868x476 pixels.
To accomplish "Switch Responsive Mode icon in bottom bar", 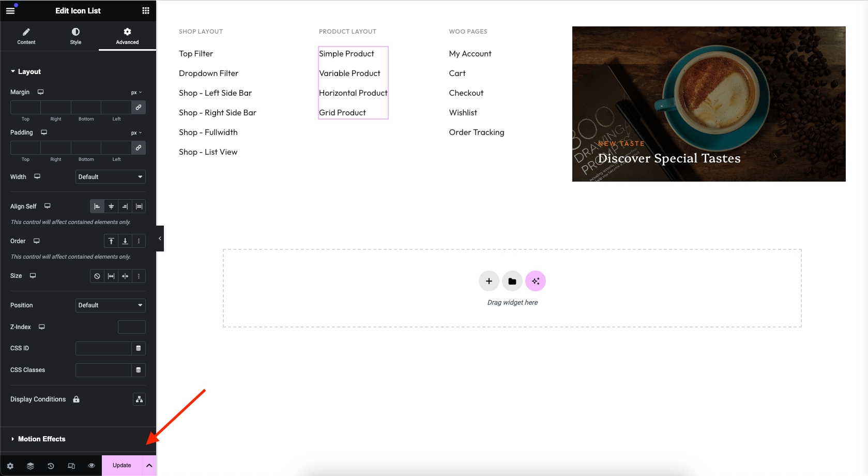I will 71,466.
